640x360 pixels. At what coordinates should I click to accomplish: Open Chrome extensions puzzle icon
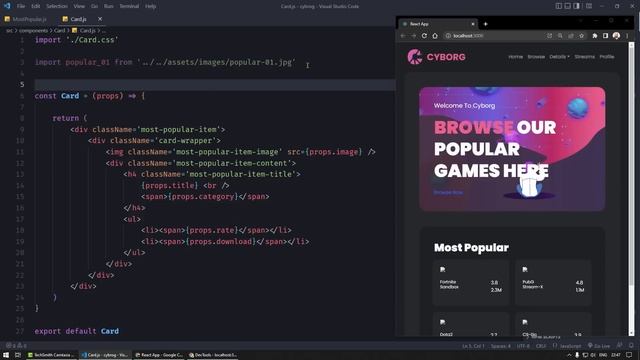pyautogui.click(x=595, y=36)
